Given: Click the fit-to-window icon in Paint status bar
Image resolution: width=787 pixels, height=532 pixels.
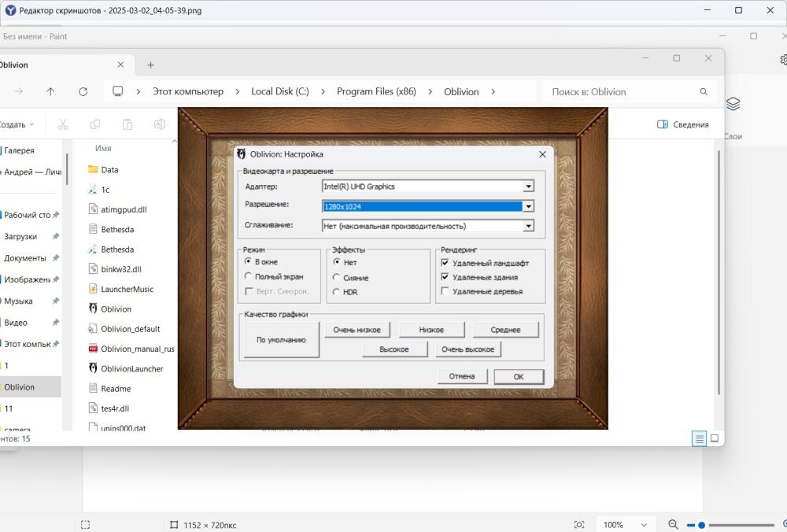Looking at the screenshot, I should 579,525.
